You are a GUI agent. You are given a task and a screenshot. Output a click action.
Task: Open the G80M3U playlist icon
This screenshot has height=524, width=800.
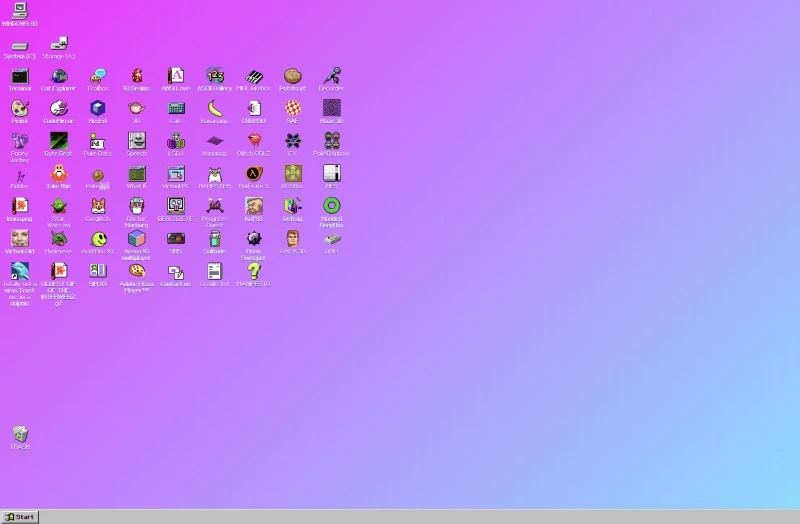[254, 108]
